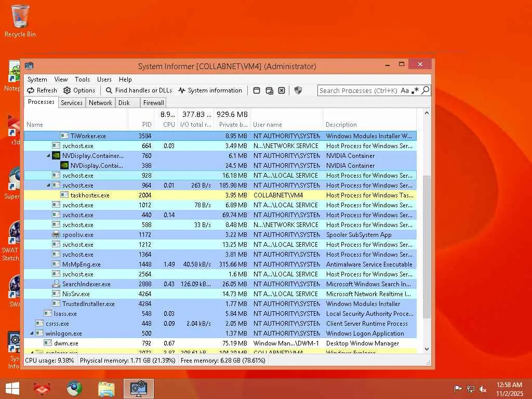
Task: Click the Physical memory status bar entry
Action: 128,361
